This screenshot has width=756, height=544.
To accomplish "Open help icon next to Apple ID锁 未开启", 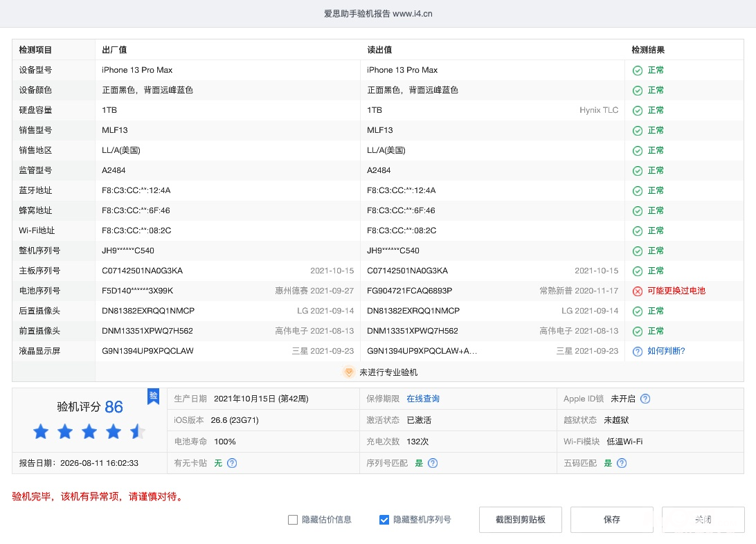I will 645,399.
